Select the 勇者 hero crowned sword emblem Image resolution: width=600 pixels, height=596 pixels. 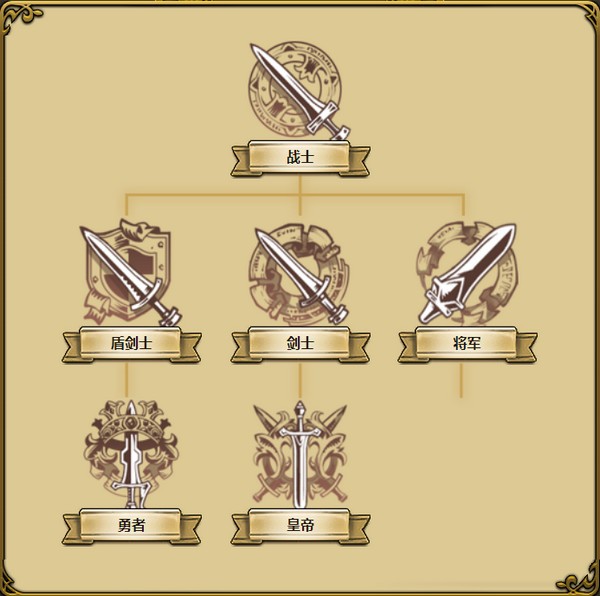[131, 454]
